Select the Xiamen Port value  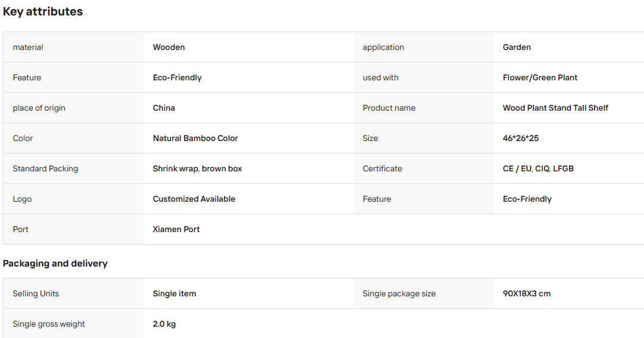[176, 230]
